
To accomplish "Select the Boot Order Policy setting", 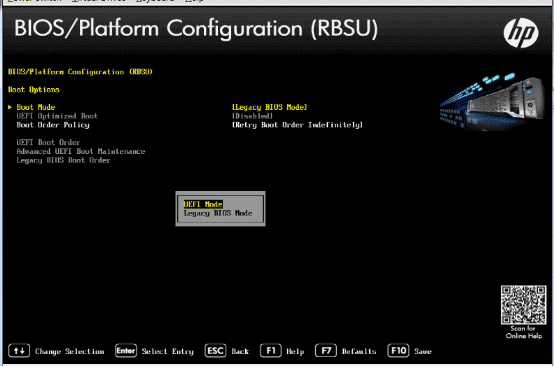I will point(53,125).
